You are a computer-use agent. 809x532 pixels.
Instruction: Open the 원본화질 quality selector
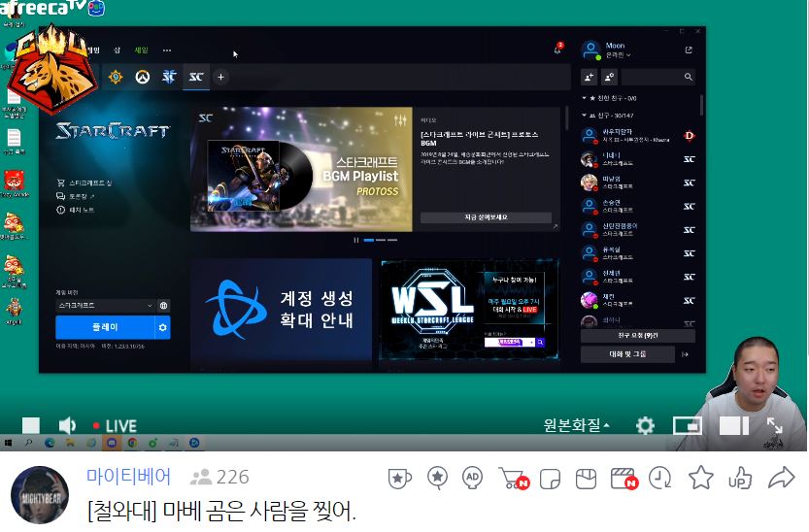(576, 425)
